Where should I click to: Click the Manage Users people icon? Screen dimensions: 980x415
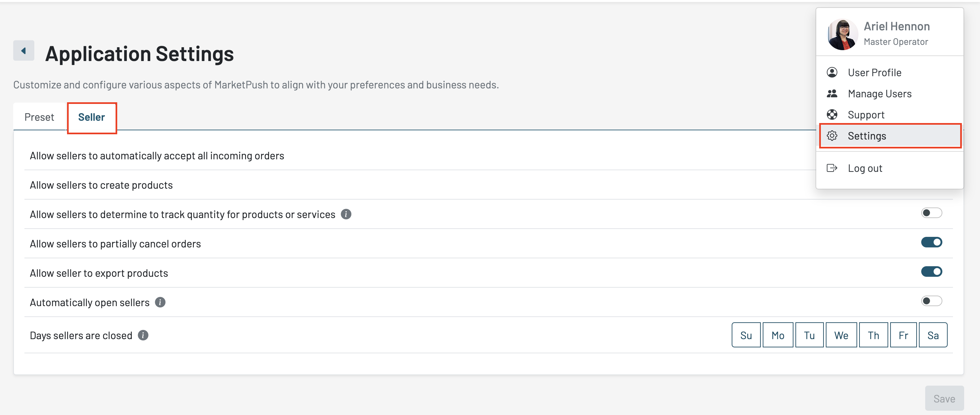point(832,93)
